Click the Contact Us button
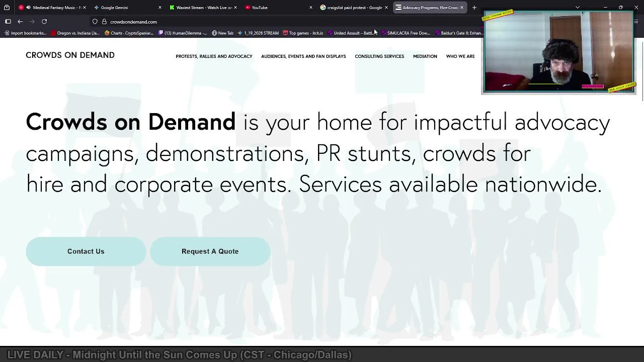The height and width of the screenshot is (362, 644). pyautogui.click(x=86, y=251)
